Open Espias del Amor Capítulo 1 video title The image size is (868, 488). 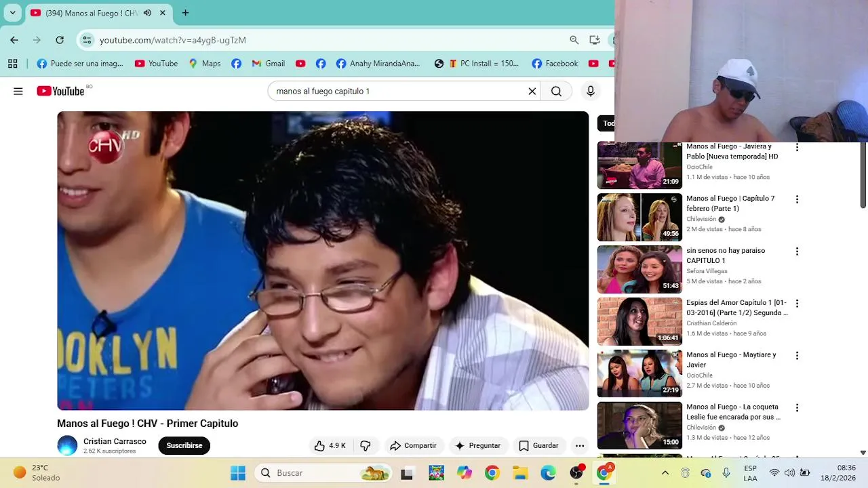pos(737,308)
